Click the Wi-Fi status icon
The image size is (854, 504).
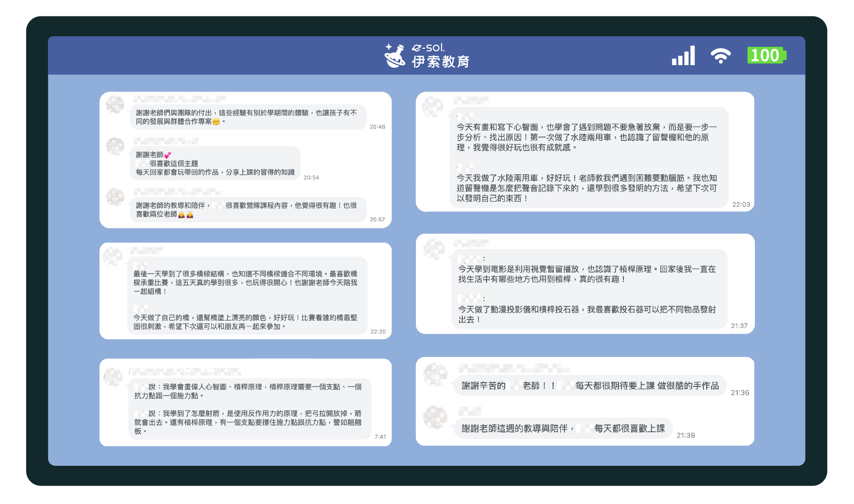[x=720, y=56]
